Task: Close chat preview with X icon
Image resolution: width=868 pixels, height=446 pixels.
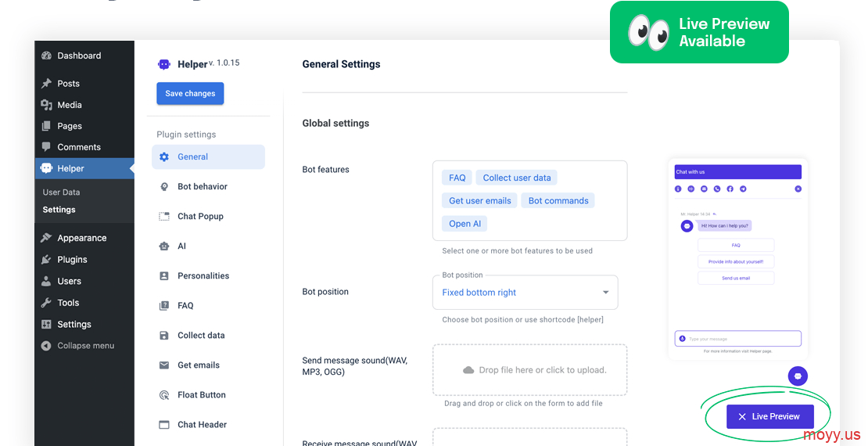Action: pos(798,189)
